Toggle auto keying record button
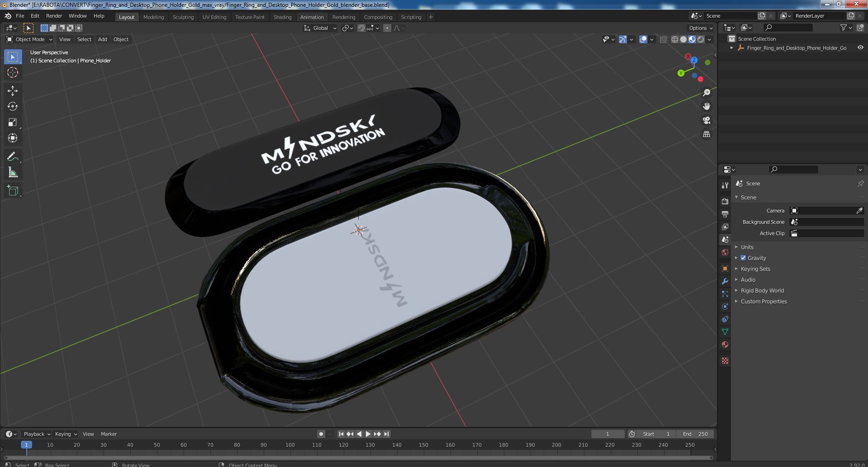 (x=321, y=434)
